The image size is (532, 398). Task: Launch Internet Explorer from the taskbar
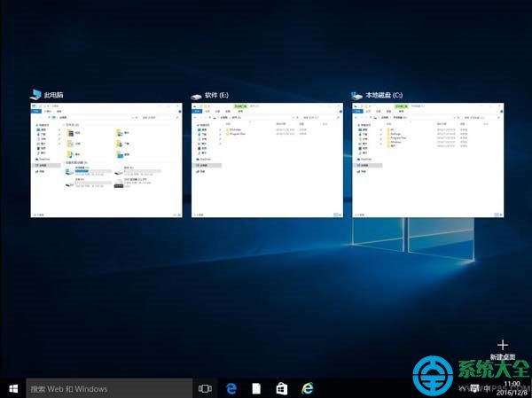(x=308, y=388)
